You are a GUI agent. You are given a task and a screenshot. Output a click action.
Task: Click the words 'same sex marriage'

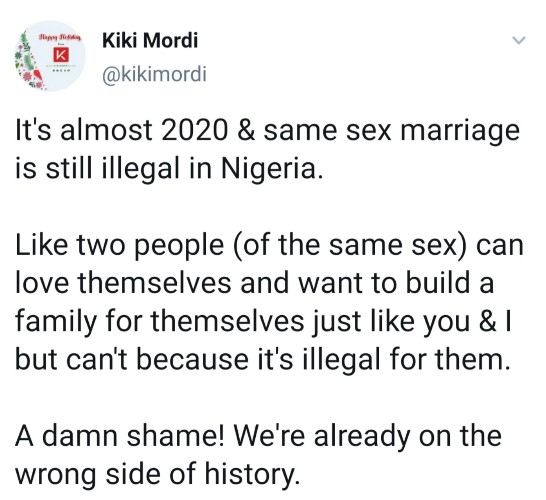(392, 131)
